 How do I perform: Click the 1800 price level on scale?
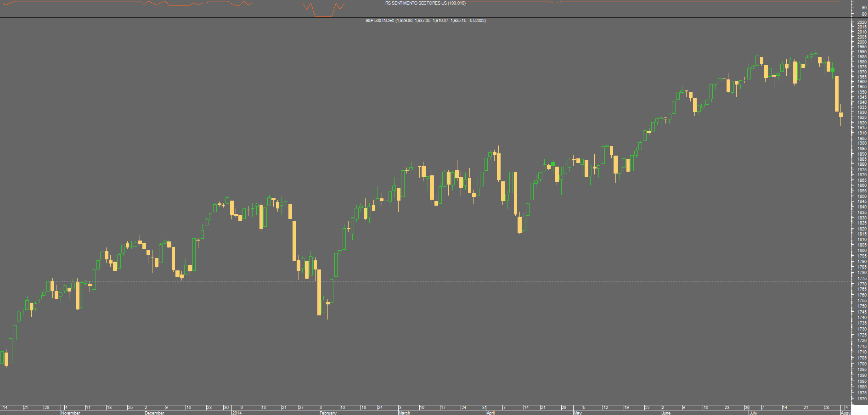pyautogui.click(x=862, y=251)
